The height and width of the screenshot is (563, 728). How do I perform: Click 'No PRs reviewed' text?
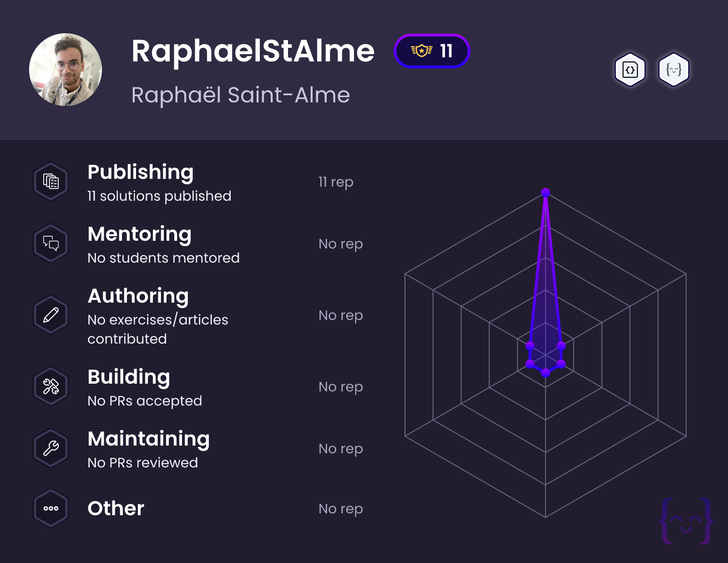[x=143, y=463]
